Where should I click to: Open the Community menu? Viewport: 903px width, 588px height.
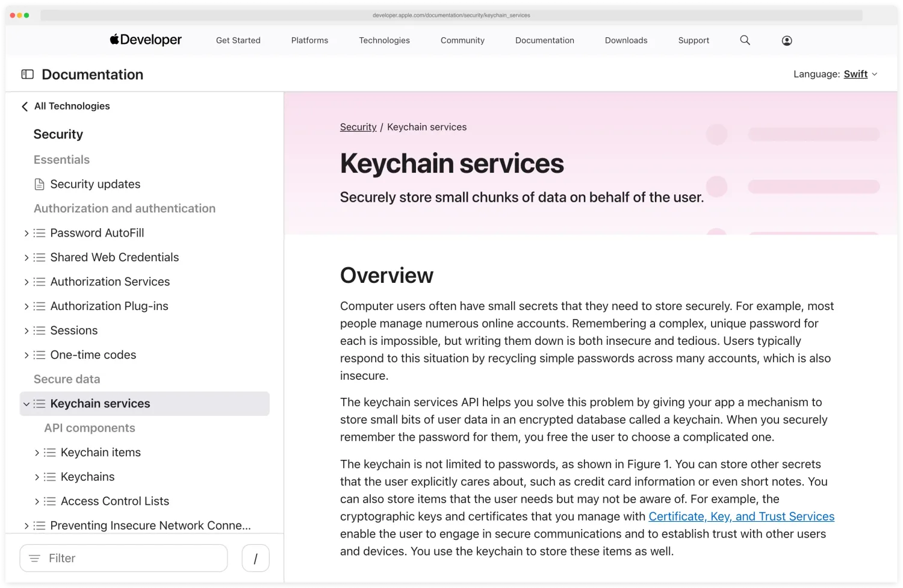tap(462, 40)
